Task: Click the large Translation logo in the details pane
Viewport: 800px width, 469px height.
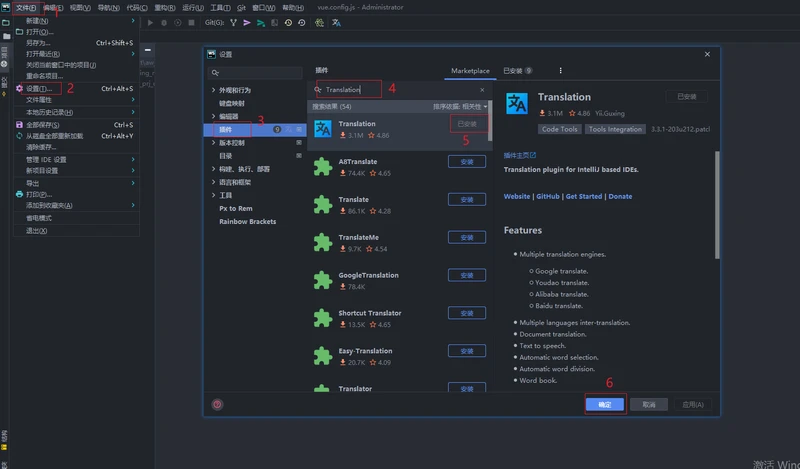Action: 517,104
